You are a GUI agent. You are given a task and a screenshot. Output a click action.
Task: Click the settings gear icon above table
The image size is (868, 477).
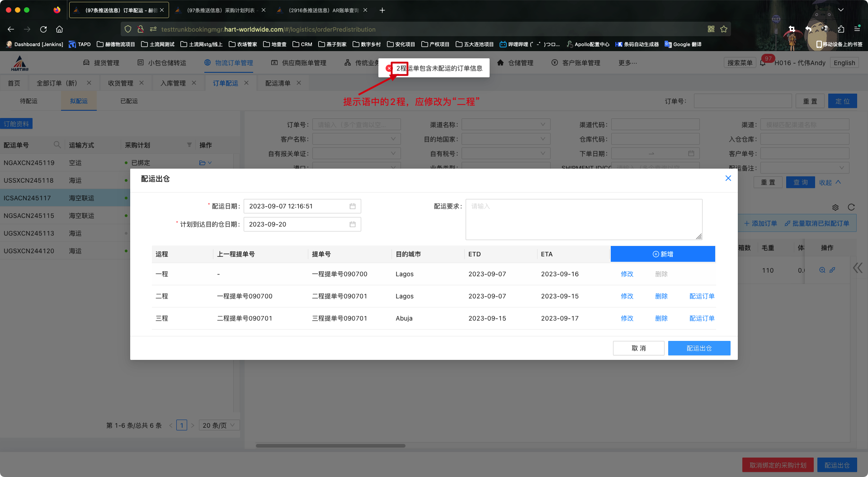[x=835, y=208]
